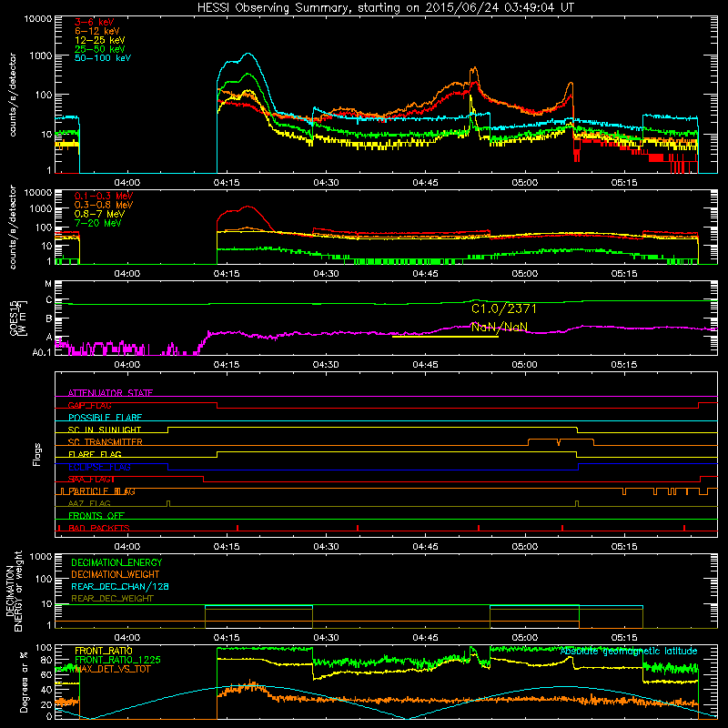
Task: Click the 0.8-7 MeV legend entry
Action: pos(100,214)
